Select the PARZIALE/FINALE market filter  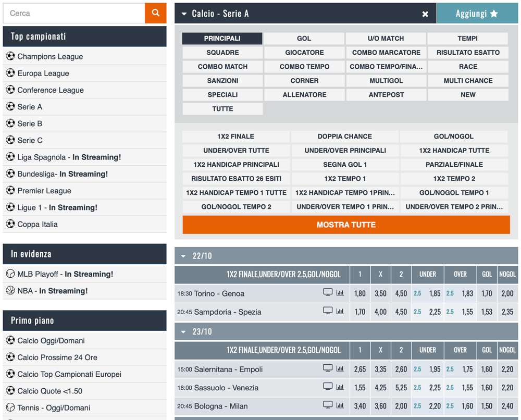pos(454,165)
